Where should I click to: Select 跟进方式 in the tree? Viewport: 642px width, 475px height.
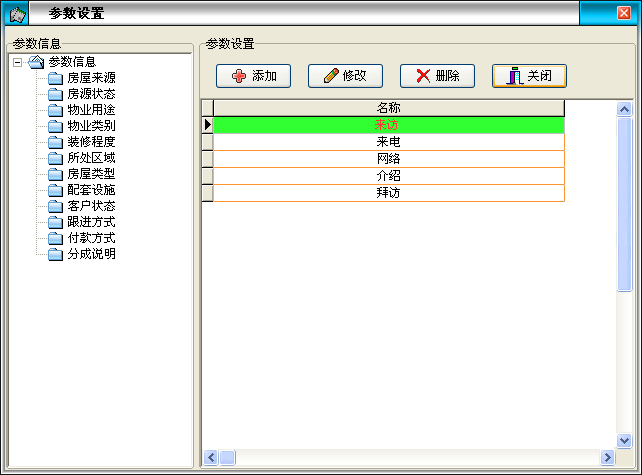click(x=90, y=222)
